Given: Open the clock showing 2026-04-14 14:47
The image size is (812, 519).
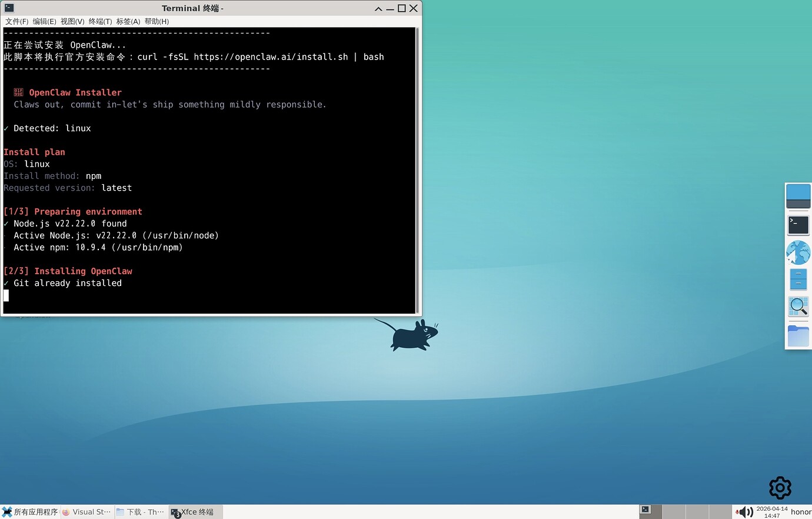Looking at the screenshot, I should tap(772, 512).
